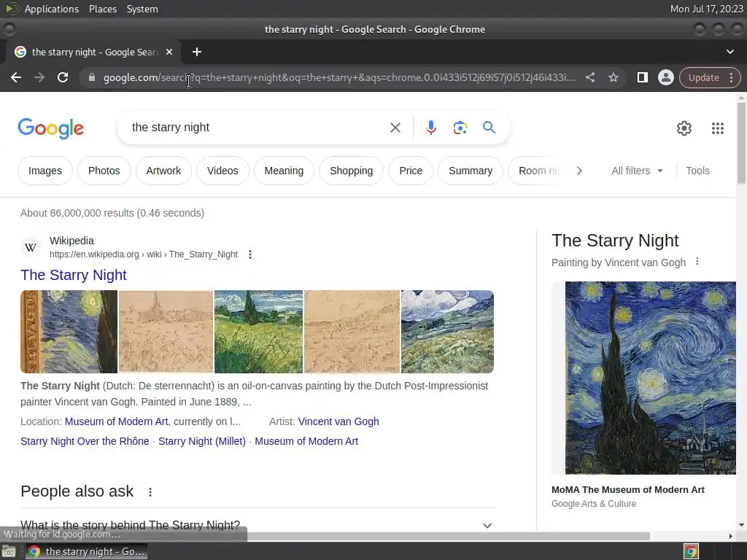Select the Shopping filter chip
The width and height of the screenshot is (747, 560).
[x=351, y=171]
